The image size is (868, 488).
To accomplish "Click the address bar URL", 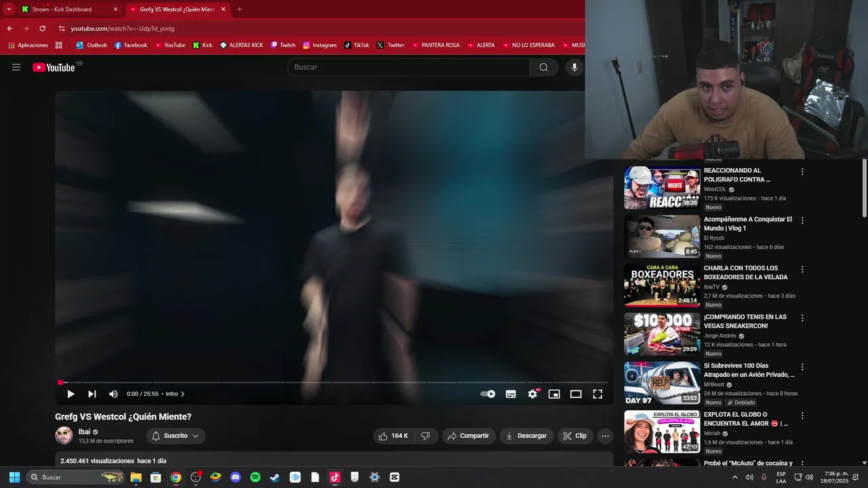I will click(x=122, y=28).
